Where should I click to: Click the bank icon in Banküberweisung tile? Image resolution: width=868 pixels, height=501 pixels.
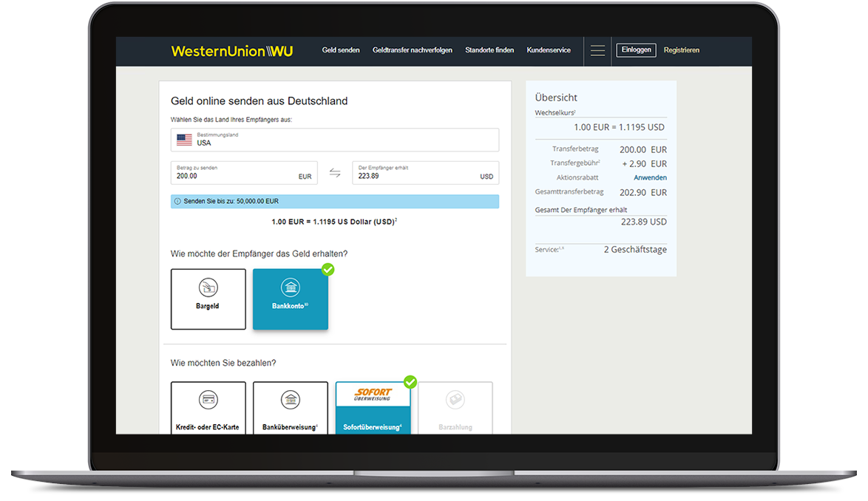click(x=291, y=401)
